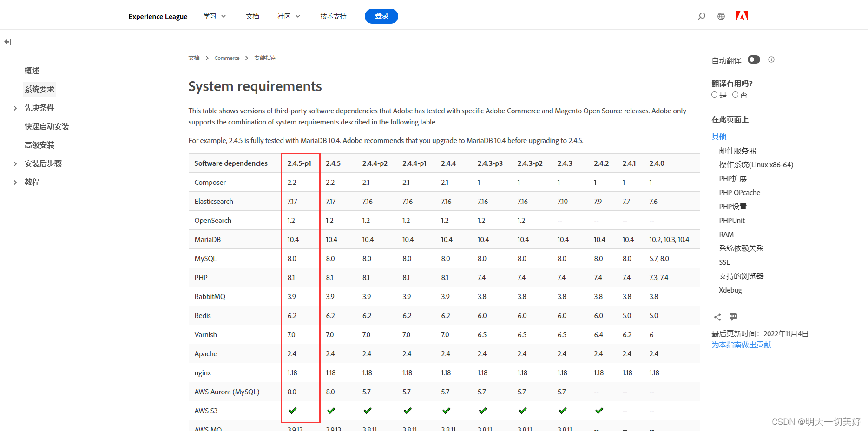Open 快速启动安装 in the sidebar
This screenshot has height=431, width=868.
47,126
